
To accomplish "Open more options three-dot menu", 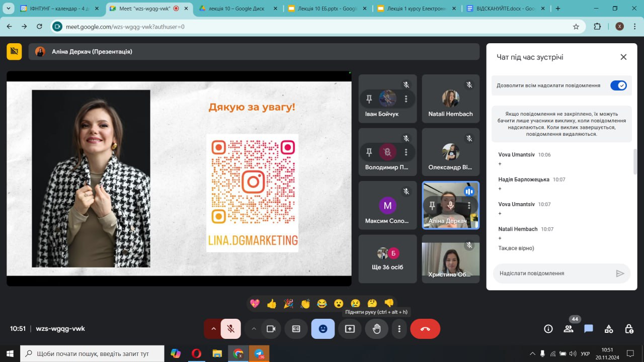I will coord(399,329).
